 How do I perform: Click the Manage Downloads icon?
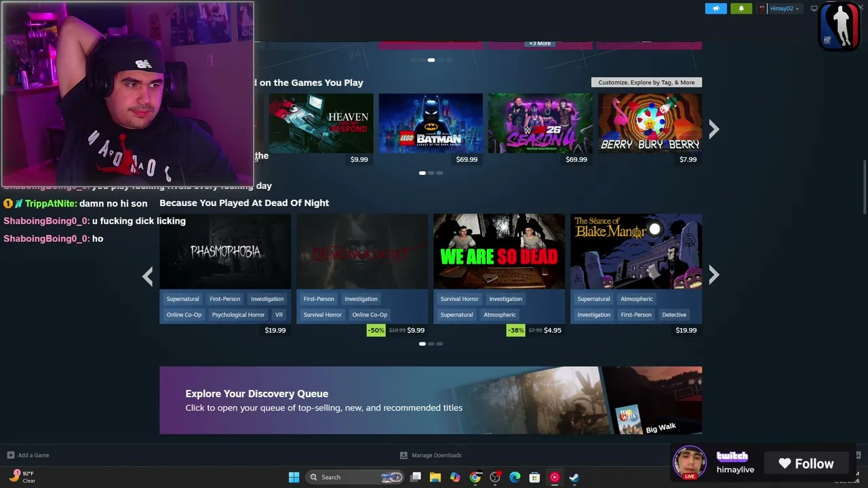pos(403,455)
